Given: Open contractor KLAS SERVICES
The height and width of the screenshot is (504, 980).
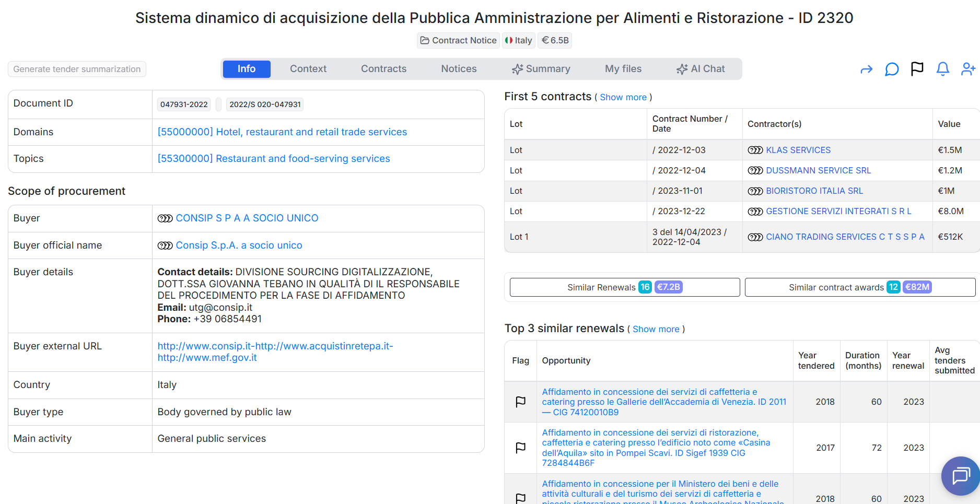Looking at the screenshot, I should point(798,150).
